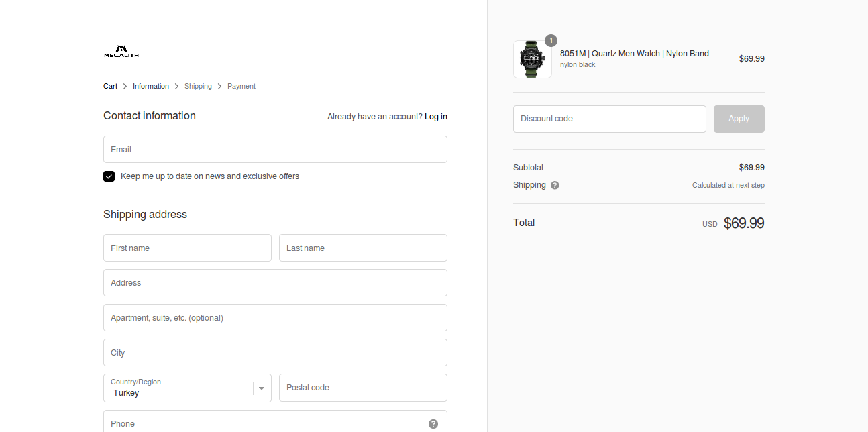Click the First name field
Screen dimensions: 868x432
pyautogui.click(x=187, y=248)
